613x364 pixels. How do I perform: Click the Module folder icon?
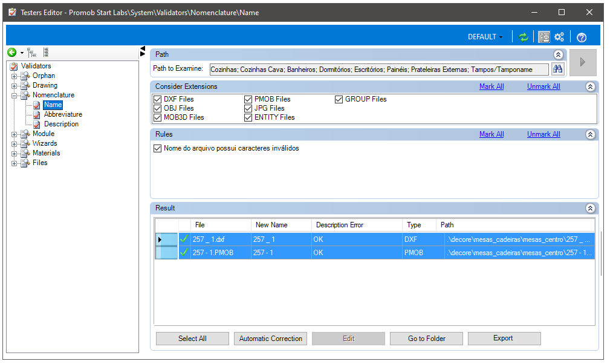point(25,134)
